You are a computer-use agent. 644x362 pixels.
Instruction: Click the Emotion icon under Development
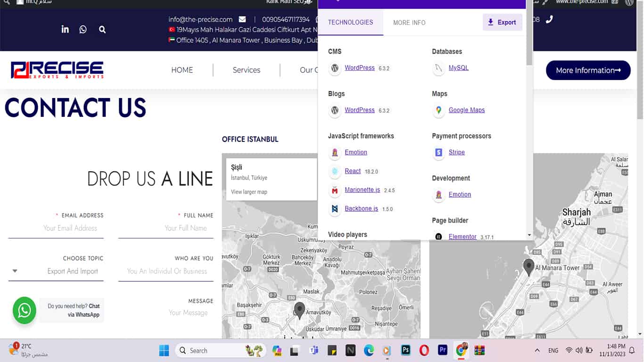(438, 195)
